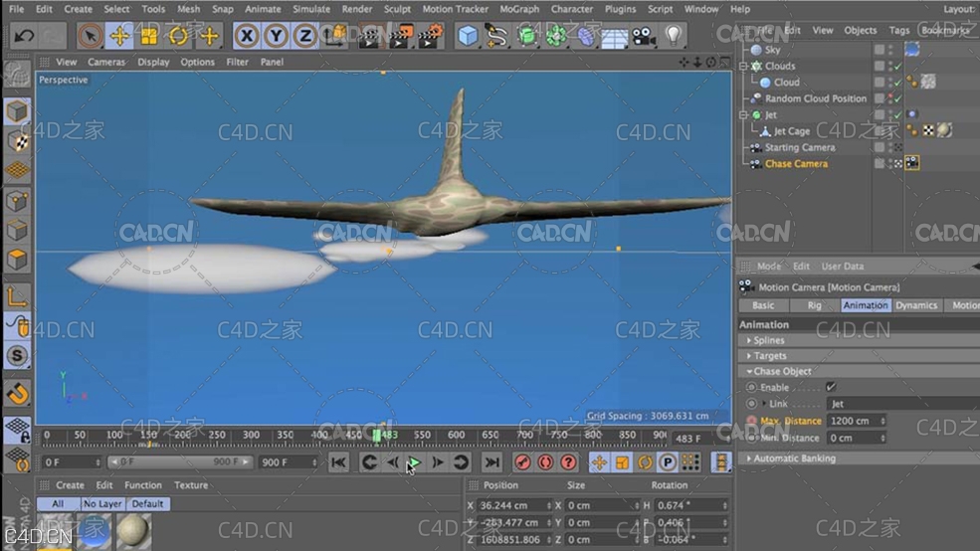Collapse the Jet tree node
Viewport: 980px width, 551px height.
click(744, 115)
